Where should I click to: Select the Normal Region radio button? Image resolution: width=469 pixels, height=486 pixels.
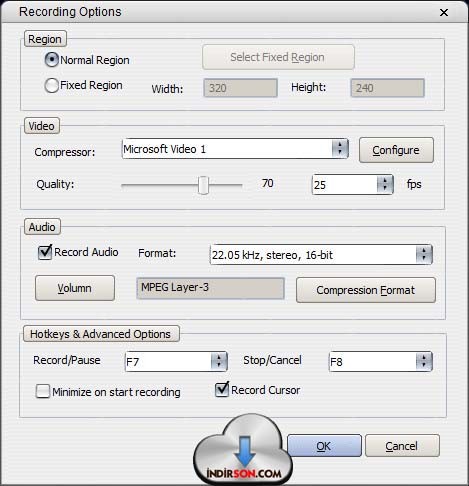(52, 60)
